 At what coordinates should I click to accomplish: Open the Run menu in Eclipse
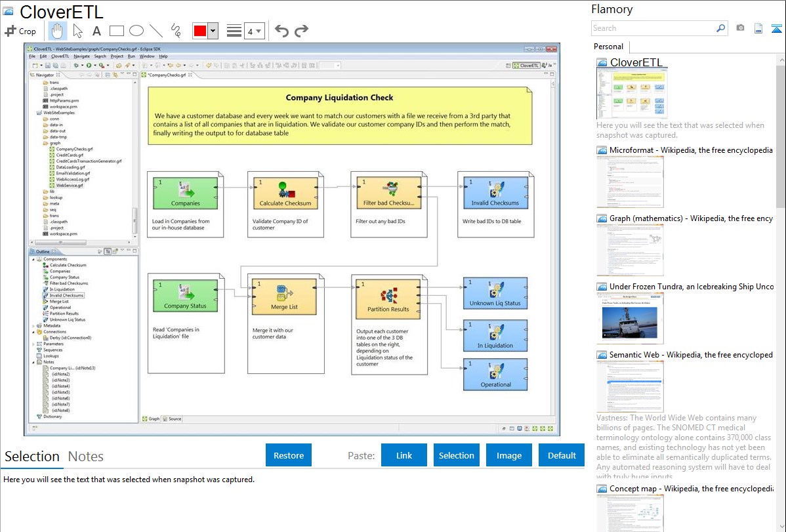point(131,56)
